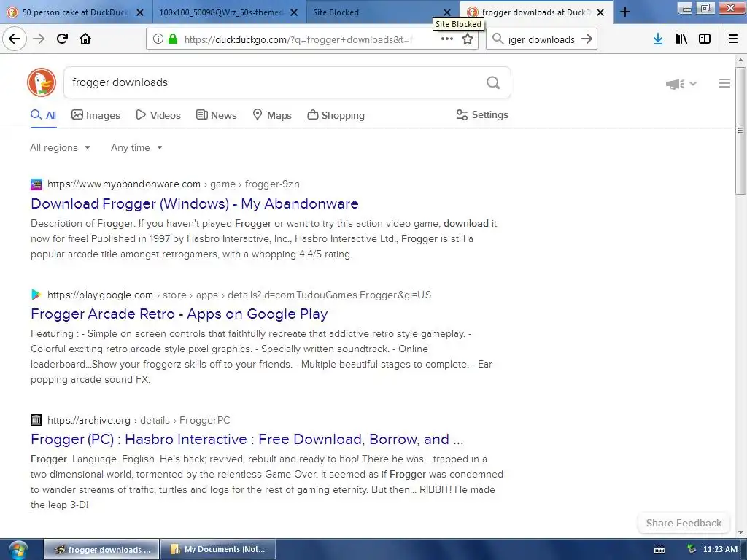Toggle the sidebar view icon
Screen dimensions: 747x560
pyautogui.click(x=705, y=39)
